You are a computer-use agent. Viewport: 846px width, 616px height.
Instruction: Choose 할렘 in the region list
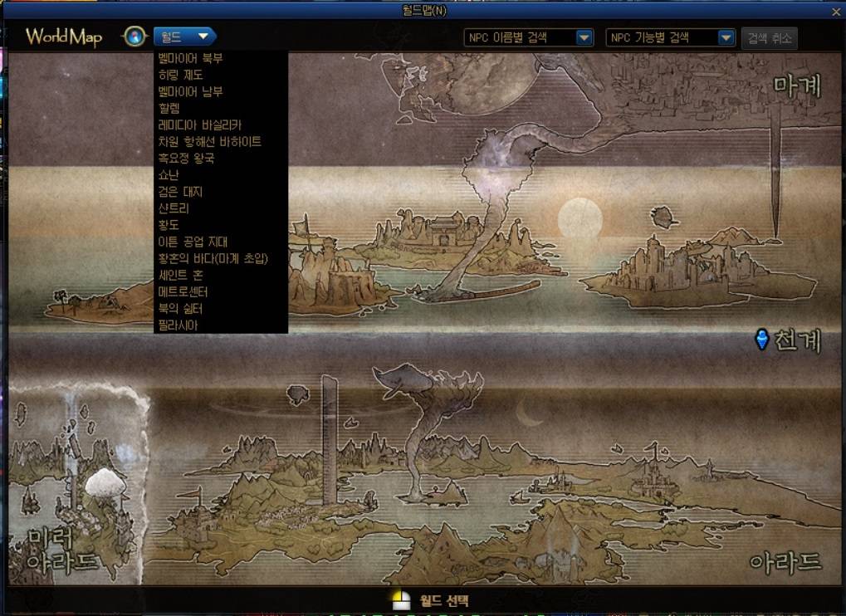169,108
